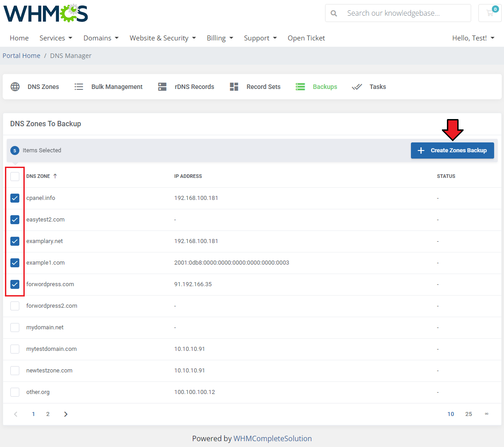This screenshot has height=447, width=504.
Task: Uncheck the forwordpress.com checkbox
Action: click(15, 284)
